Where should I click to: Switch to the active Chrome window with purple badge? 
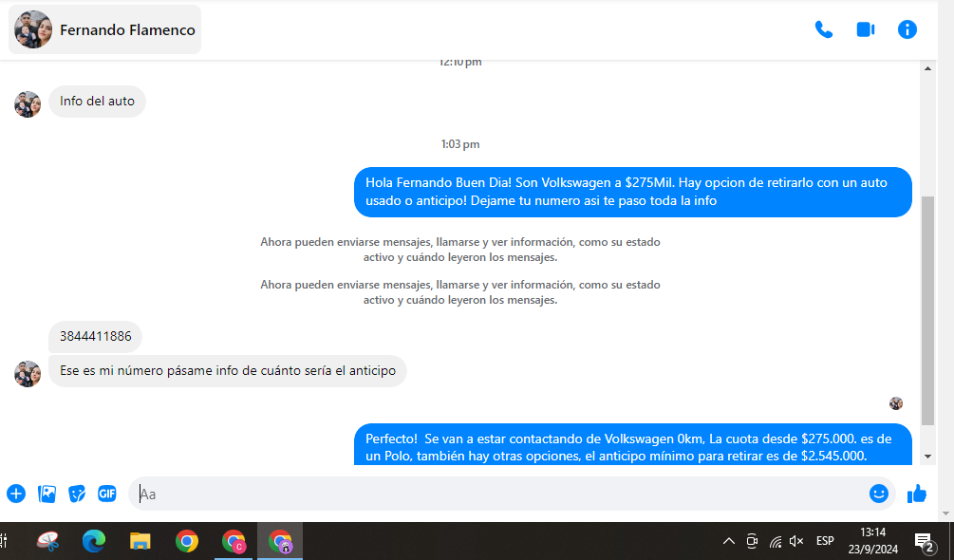pyautogui.click(x=280, y=541)
